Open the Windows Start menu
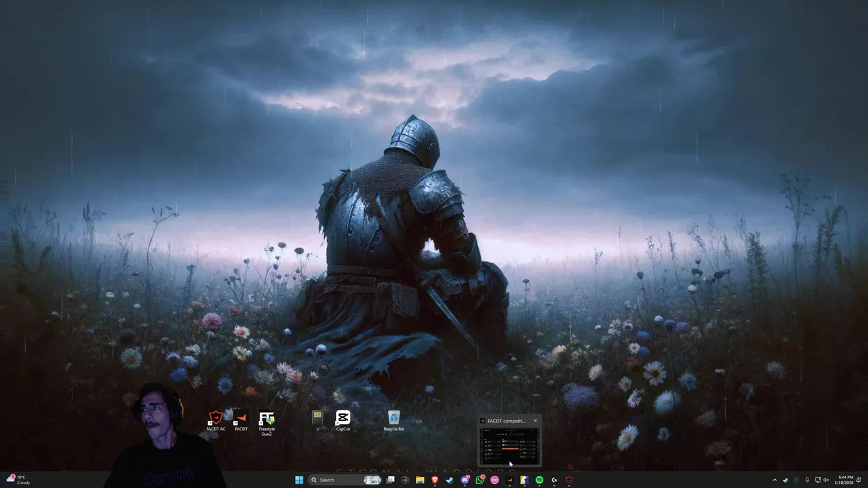 299,480
